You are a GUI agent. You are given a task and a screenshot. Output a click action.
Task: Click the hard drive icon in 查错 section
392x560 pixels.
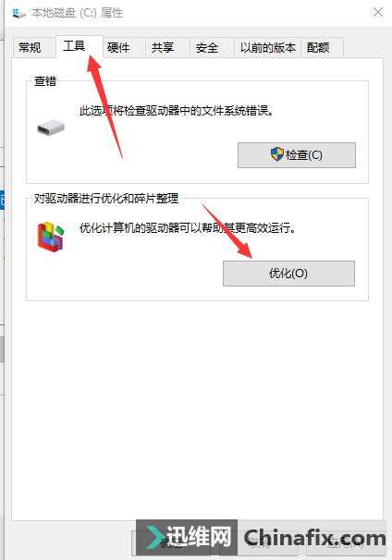pos(51,128)
